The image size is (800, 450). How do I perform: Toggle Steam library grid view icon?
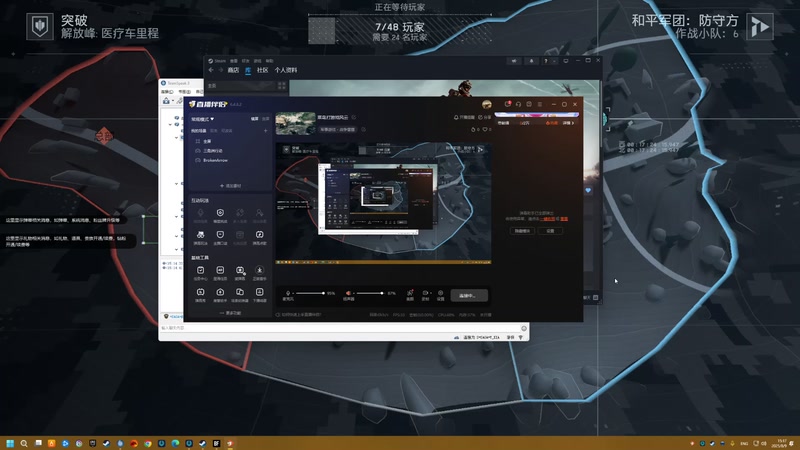click(282, 86)
